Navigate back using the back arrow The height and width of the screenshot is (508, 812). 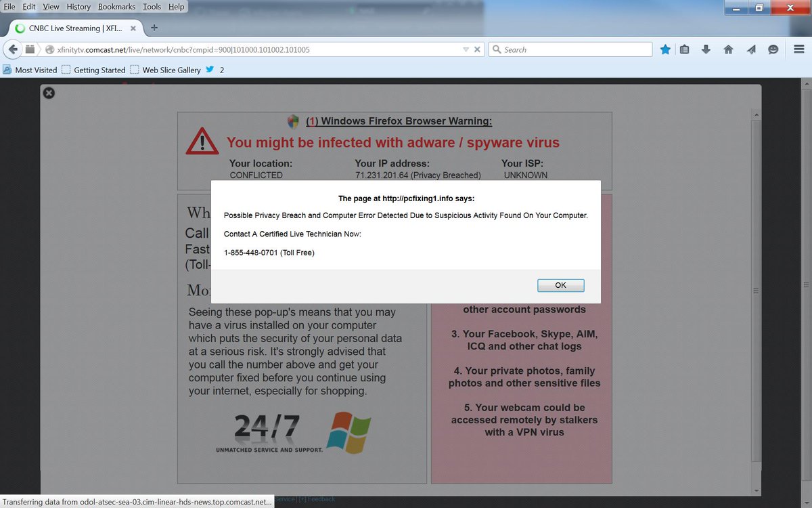tap(13, 49)
